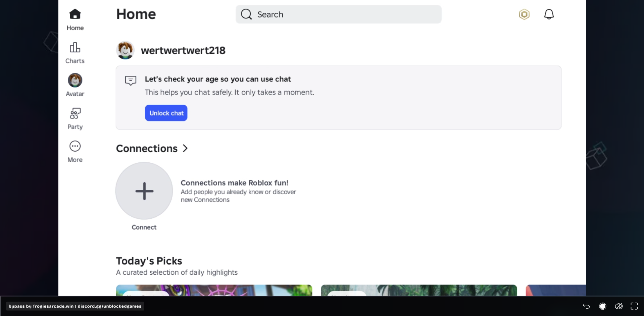This screenshot has width=644, height=316.
Task: Open the Charts page in sidebar
Action: click(x=75, y=53)
